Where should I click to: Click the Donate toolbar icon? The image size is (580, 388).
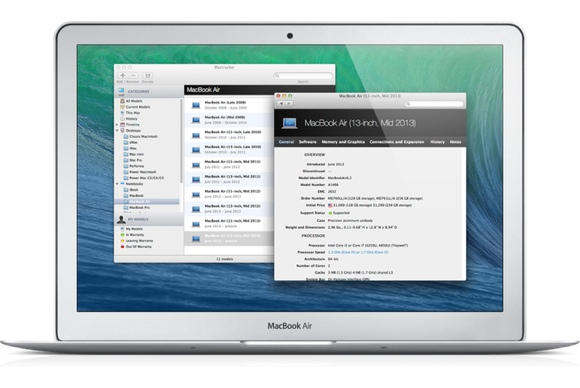click(x=148, y=75)
